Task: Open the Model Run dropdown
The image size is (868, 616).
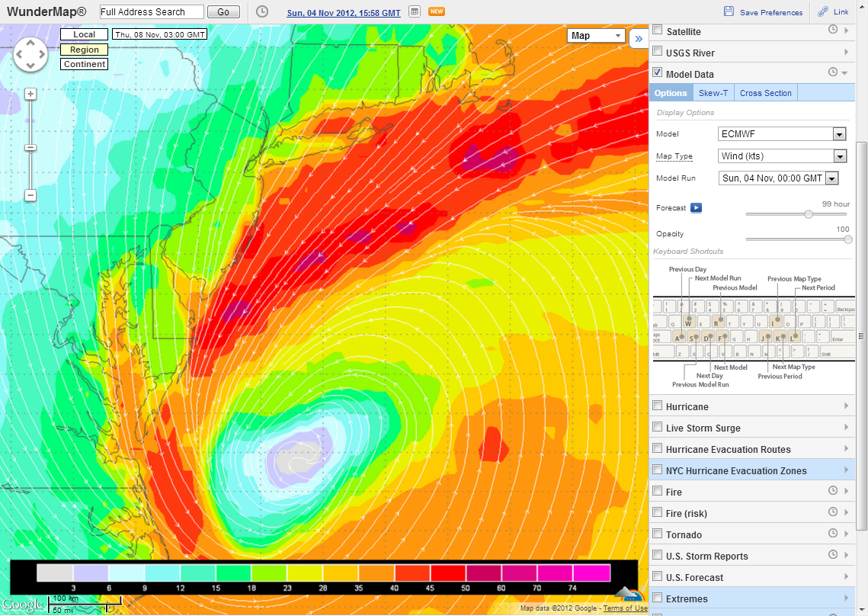Action: [778, 178]
